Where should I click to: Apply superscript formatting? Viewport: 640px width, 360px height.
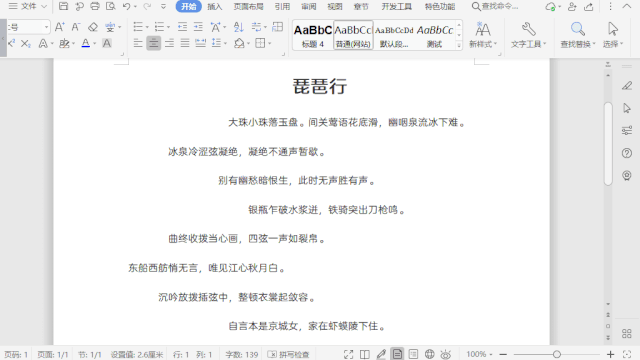coord(11,43)
